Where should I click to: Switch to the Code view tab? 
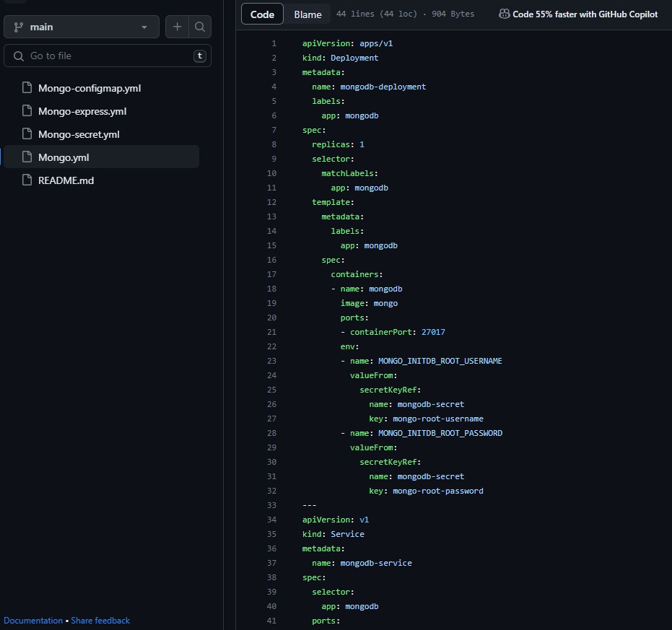(262, 14)
